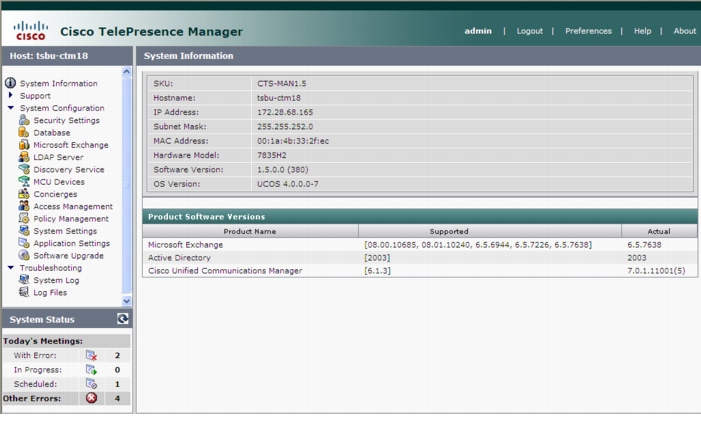Select the Microsoft Exchange product row
701x431 pixels.
tap(420, 245)
